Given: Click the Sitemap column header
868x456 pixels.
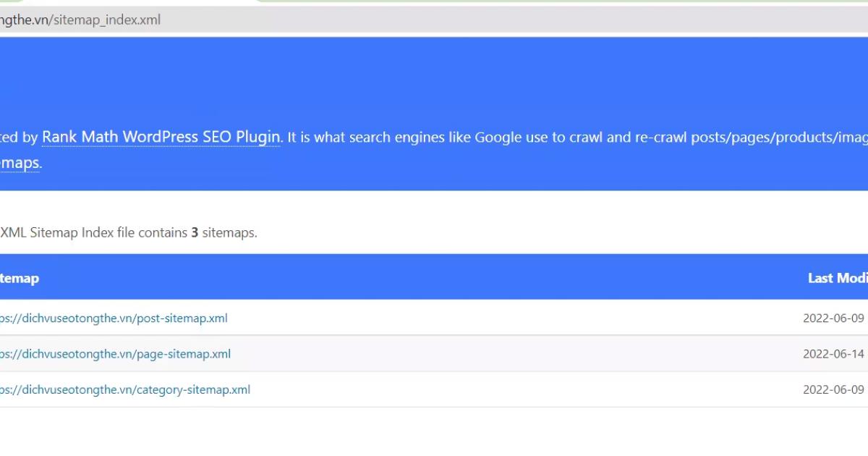Looking at the screenshot, I should tap(20, 278).
